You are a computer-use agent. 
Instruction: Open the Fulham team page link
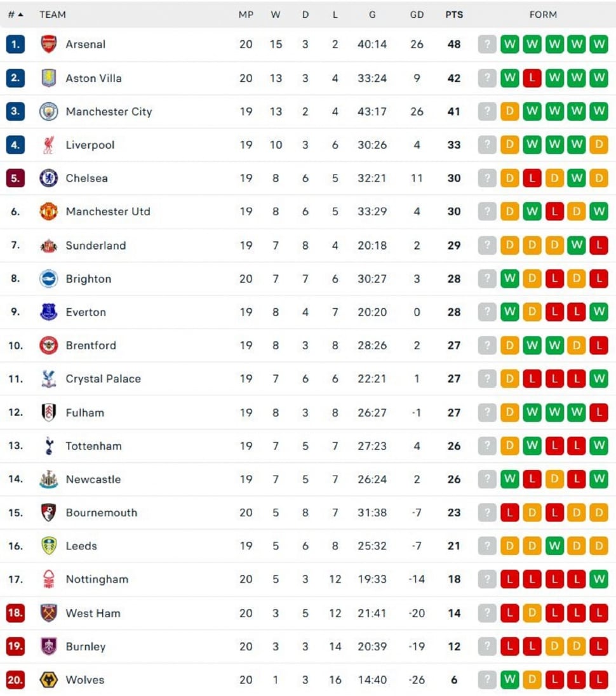[84, 413]
